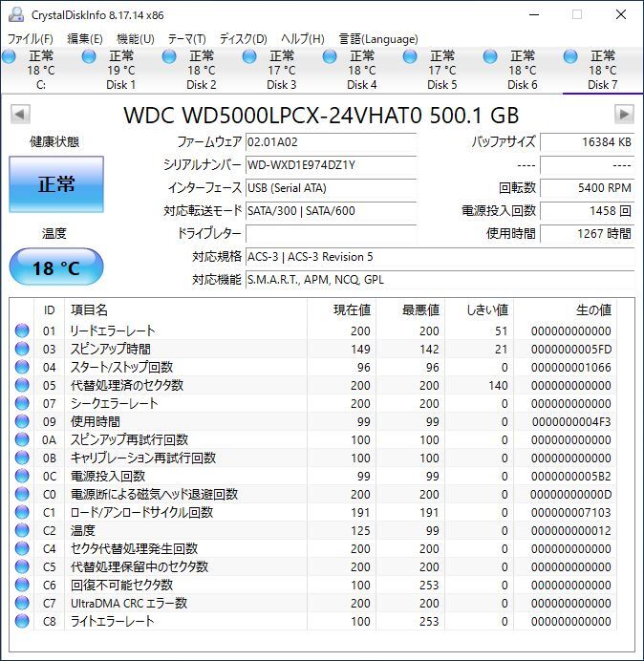The width and height of the screenshot is (644, 661).
Task: Click the transfer mode field SATA/300 | SATA/600
Action: pyautogui.click(x=331, y=210)
